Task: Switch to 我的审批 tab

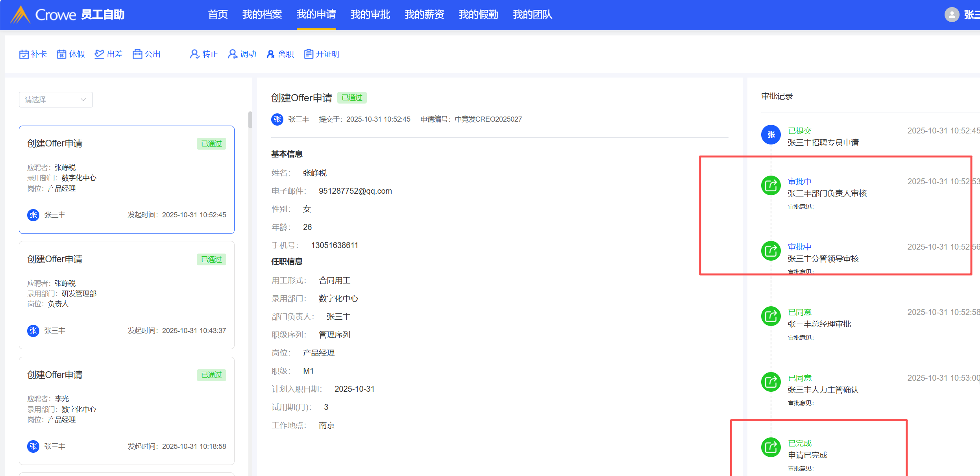Action: (370, 15)
